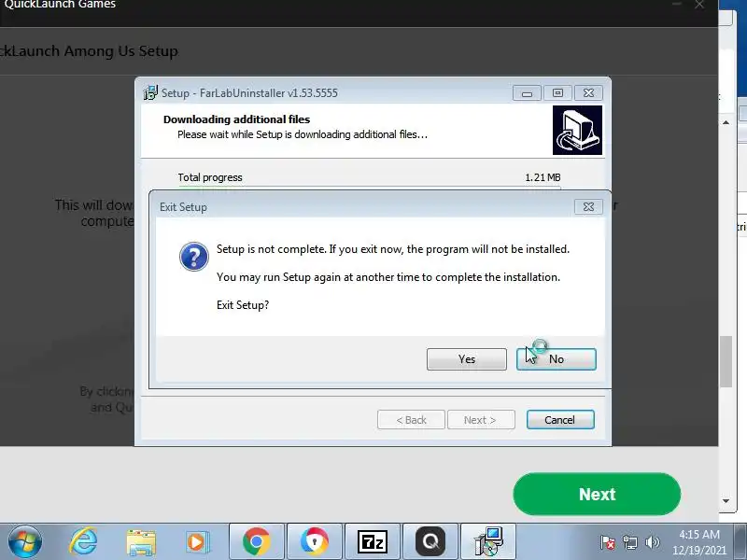747x560 pixels.
Task: Switch to QuickLaunch Q taskbar icon
Action: pos(430,541)
